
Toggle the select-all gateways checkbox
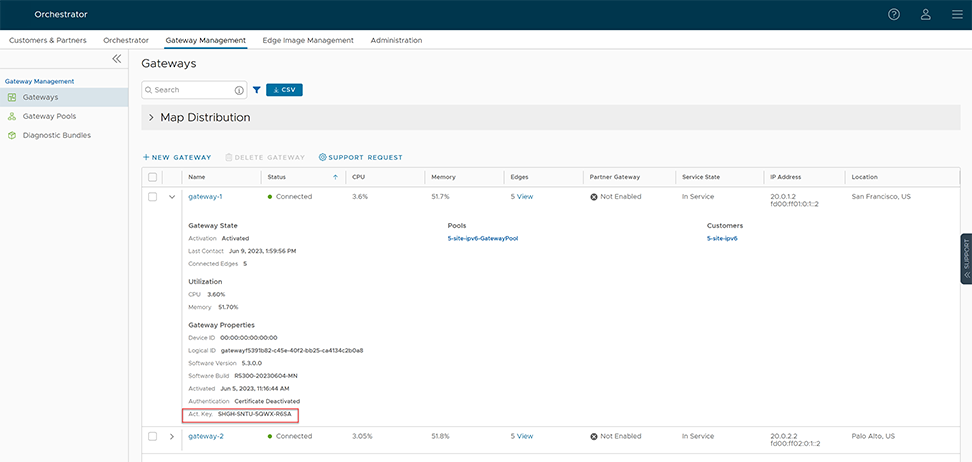153,177
